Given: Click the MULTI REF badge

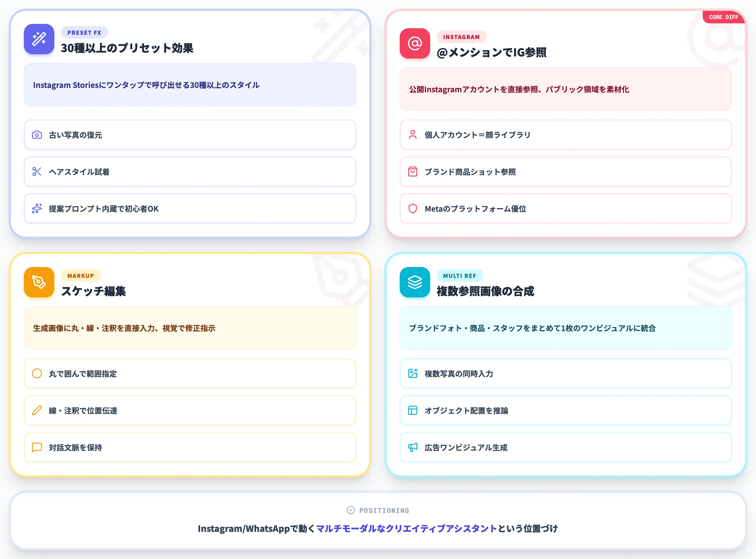Looking at the screenshot, I should [460, 276].
